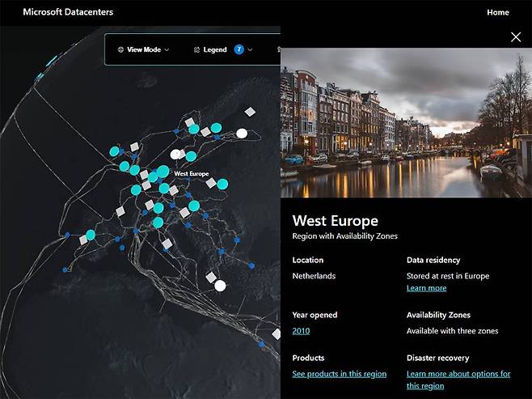The image size is (532, 399).
Task: Click the West Europe map label
Action: click(192, 174)
